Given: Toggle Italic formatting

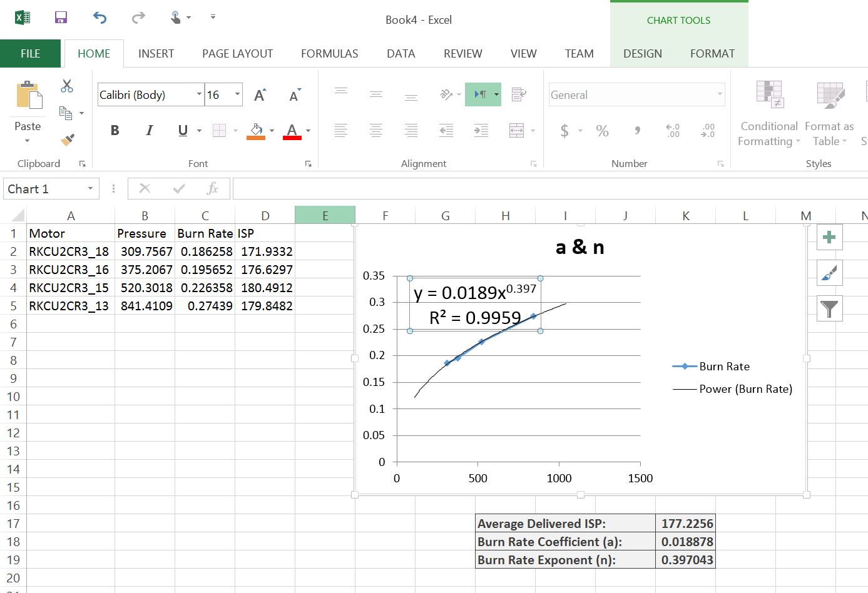Looking at the screenshot, I should (148, 130).
